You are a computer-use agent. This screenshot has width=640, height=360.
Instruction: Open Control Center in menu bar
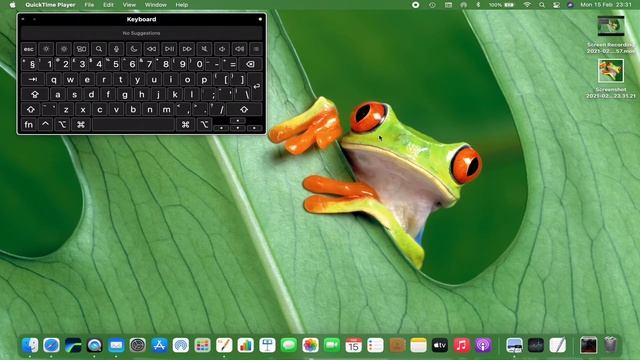(556, 5)
